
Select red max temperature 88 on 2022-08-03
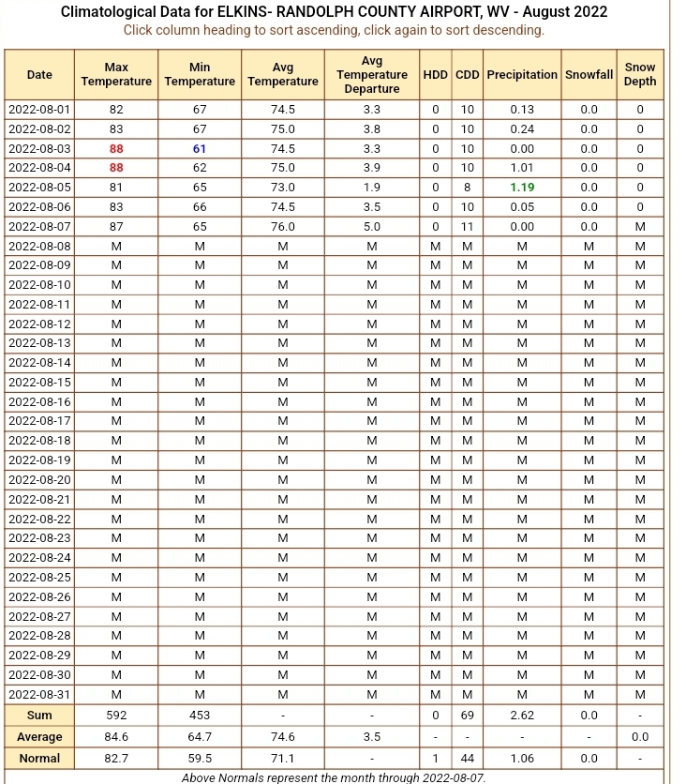116,149
